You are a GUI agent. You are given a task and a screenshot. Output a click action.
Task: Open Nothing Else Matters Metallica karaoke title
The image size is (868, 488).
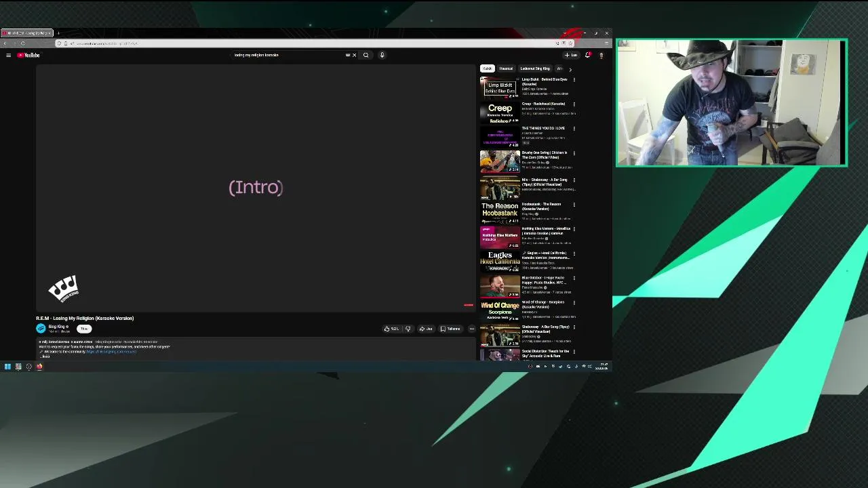tap(545, 231)
